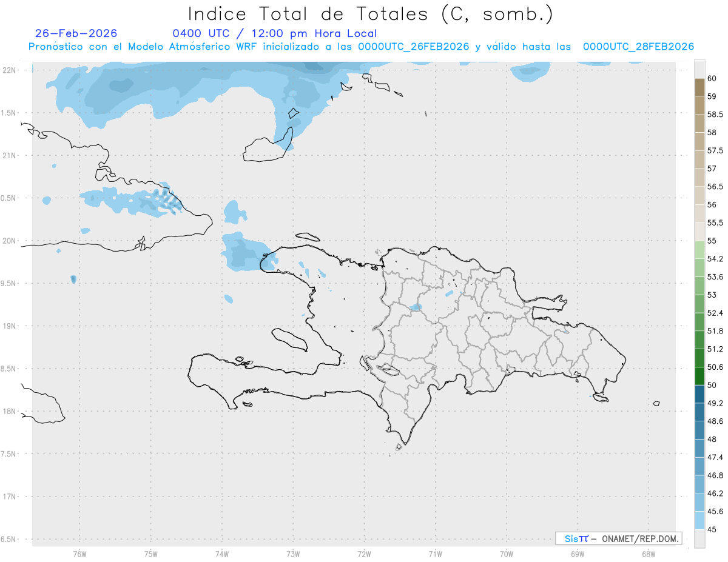The width and height of the screenshot is (728, 562).
Task: Click the "71W" longitude axis label
Action: [x=435, y=554]
